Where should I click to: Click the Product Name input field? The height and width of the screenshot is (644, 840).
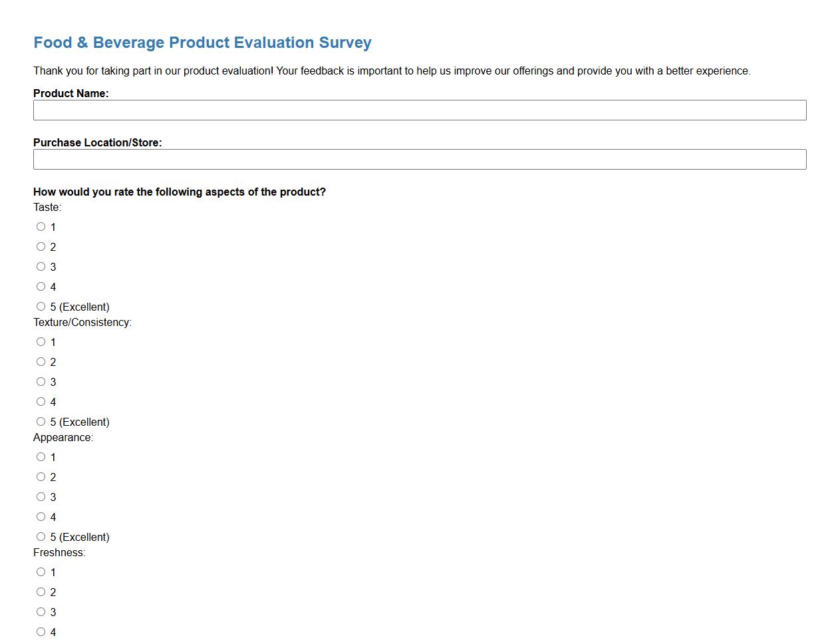pyautogui.click(x=420, y=110)
